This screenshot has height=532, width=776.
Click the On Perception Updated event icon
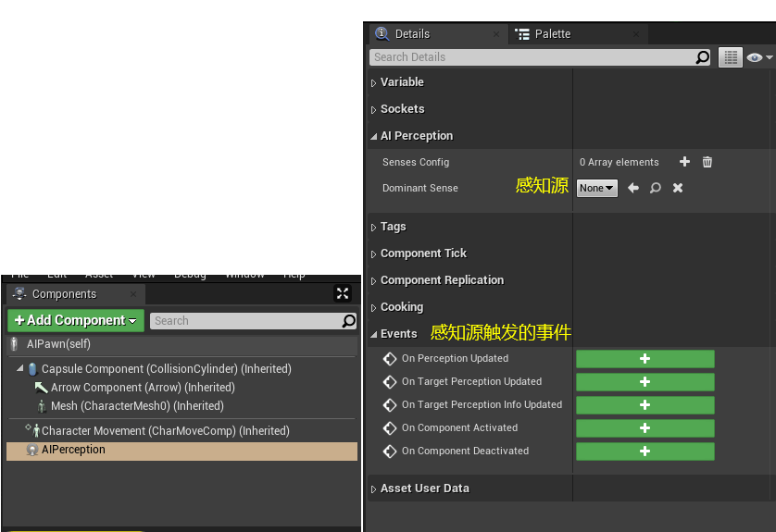tap(390, 358)
